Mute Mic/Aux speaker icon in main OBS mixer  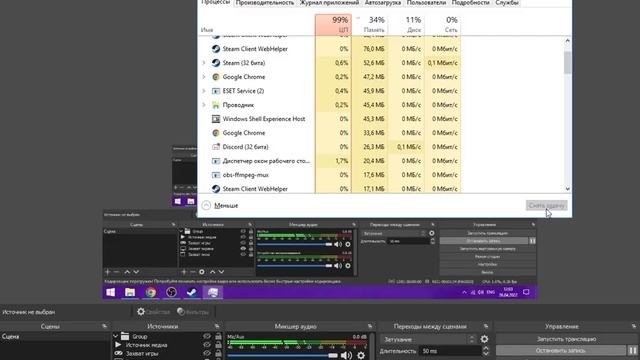tap(346, 356)
